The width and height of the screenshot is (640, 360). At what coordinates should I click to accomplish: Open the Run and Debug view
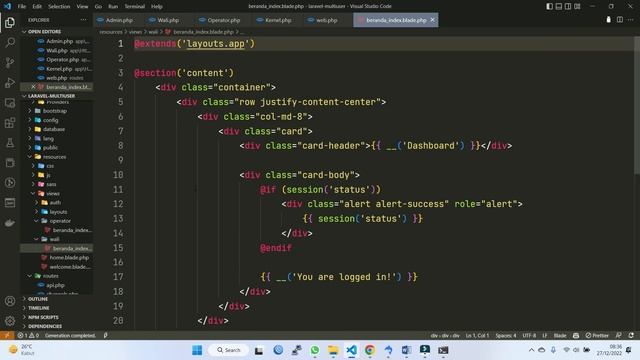(10, 82)
